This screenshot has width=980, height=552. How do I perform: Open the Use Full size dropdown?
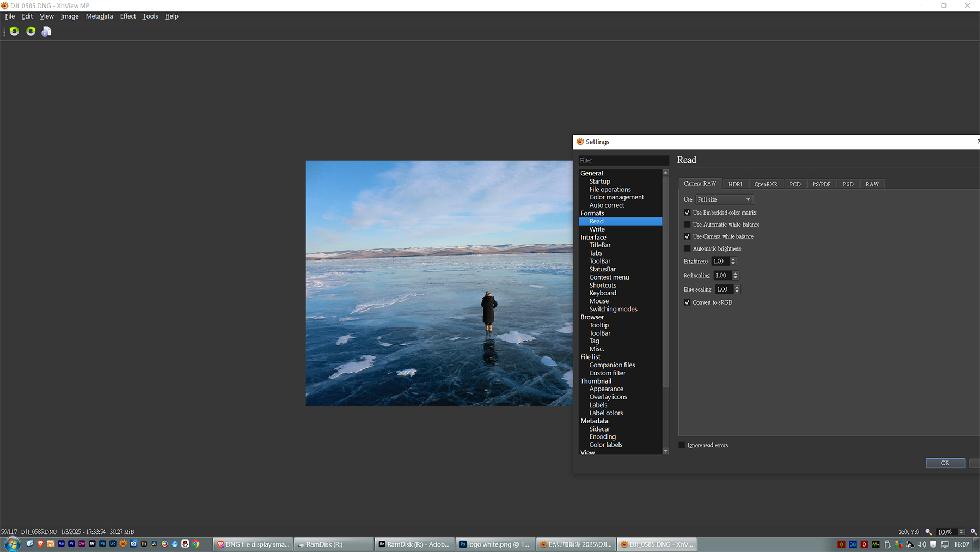pos(724,199)
